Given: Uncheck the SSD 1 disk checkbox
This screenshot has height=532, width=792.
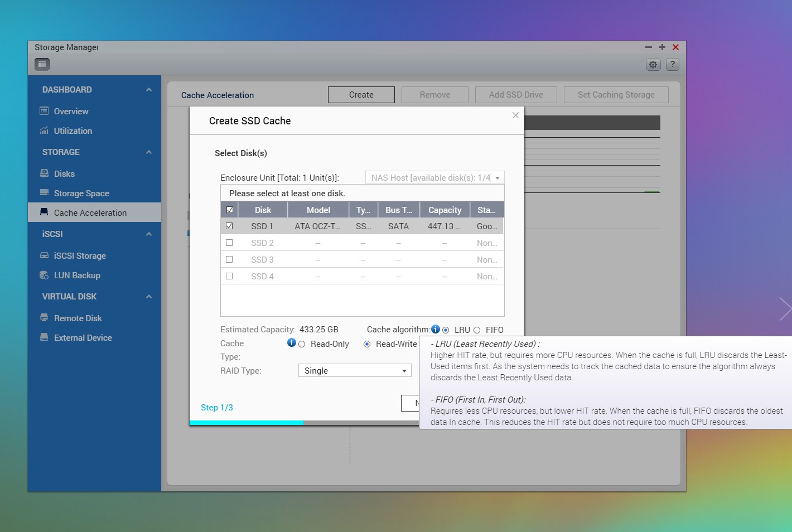Looking at the screenshot, I should [x=229, y=226].
